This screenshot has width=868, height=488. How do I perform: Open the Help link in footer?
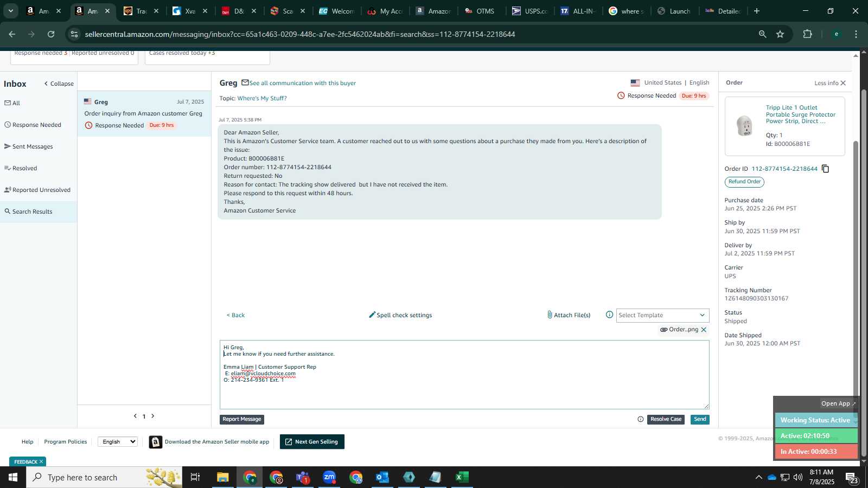(27, 442)
